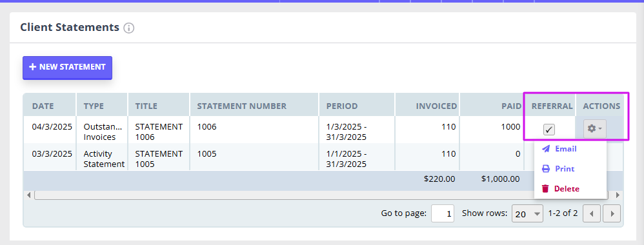Screen dimensions: 644x245
Task: Click the New Statement button
Action: coord(67,67)
